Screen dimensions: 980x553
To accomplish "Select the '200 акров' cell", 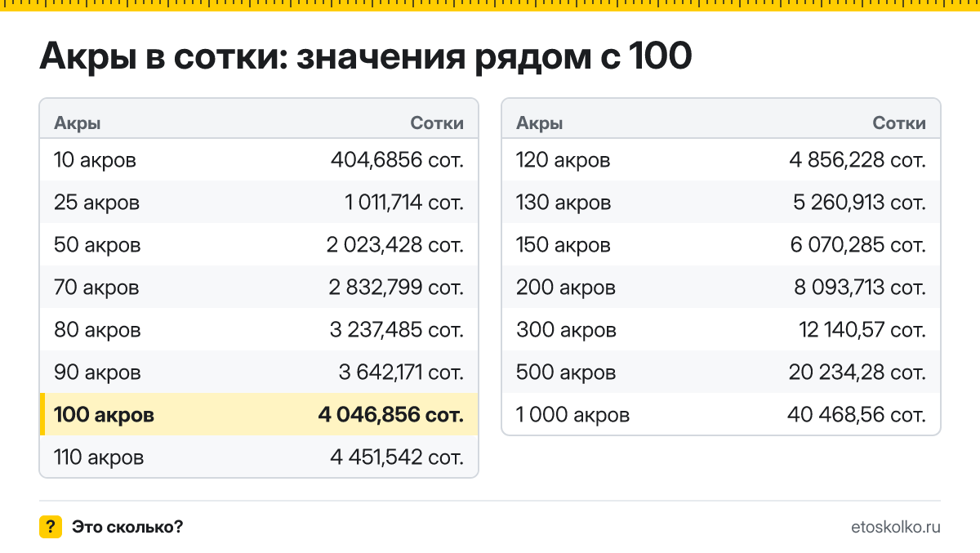I will tap(566, 287).
